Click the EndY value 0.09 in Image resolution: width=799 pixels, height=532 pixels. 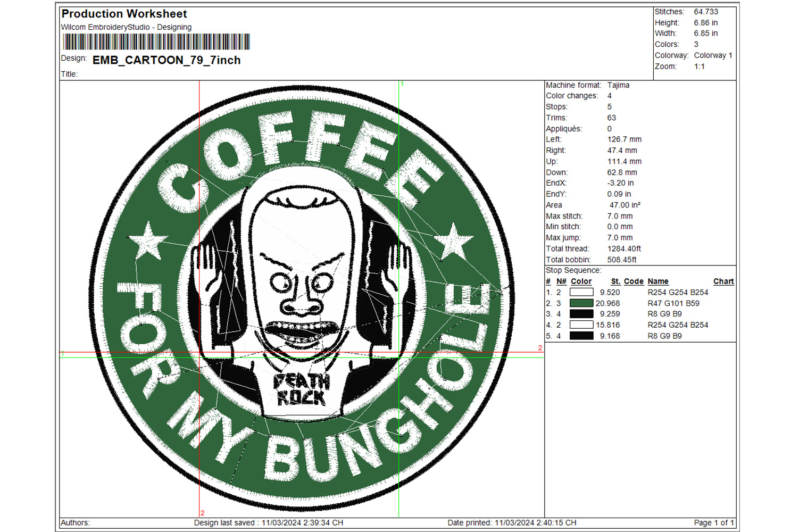[x=619, y=194]
